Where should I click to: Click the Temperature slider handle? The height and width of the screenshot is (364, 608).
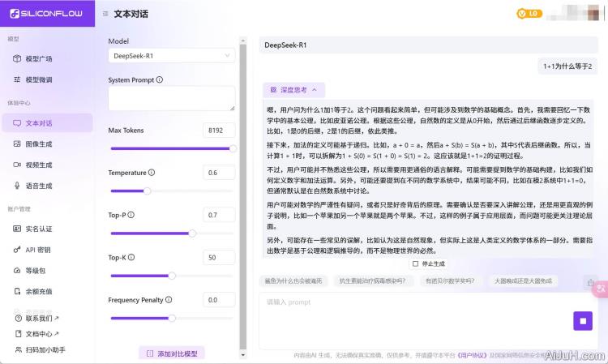[x=147, y=191]
